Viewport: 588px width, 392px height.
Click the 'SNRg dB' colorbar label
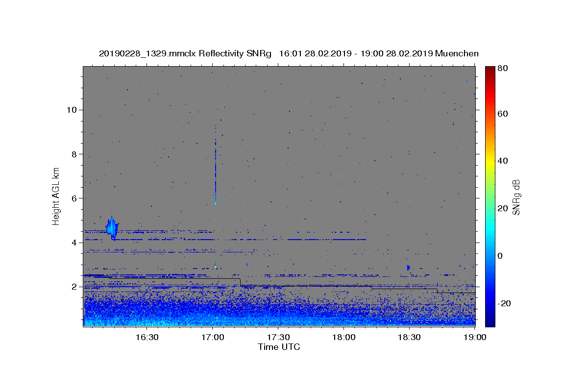tap(516, 197)
